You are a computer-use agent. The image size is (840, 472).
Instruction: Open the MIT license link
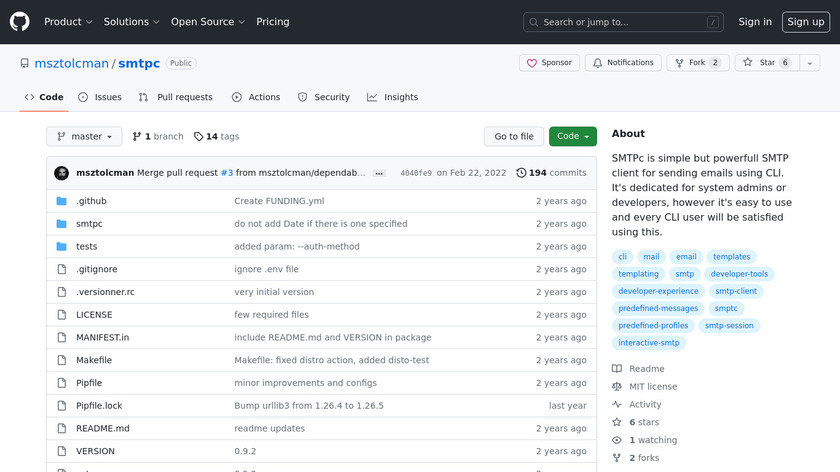652,387
